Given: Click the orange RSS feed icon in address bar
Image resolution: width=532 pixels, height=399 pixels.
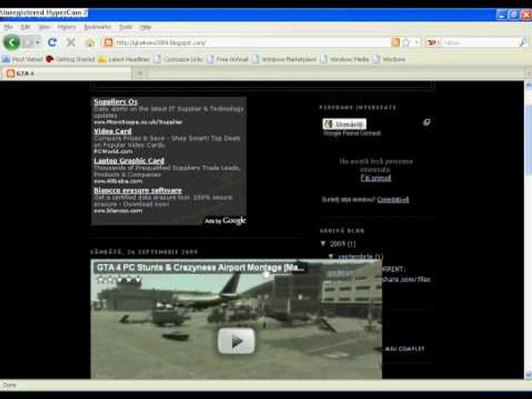Looking at the screenshot, I should (x=396, y=42).
